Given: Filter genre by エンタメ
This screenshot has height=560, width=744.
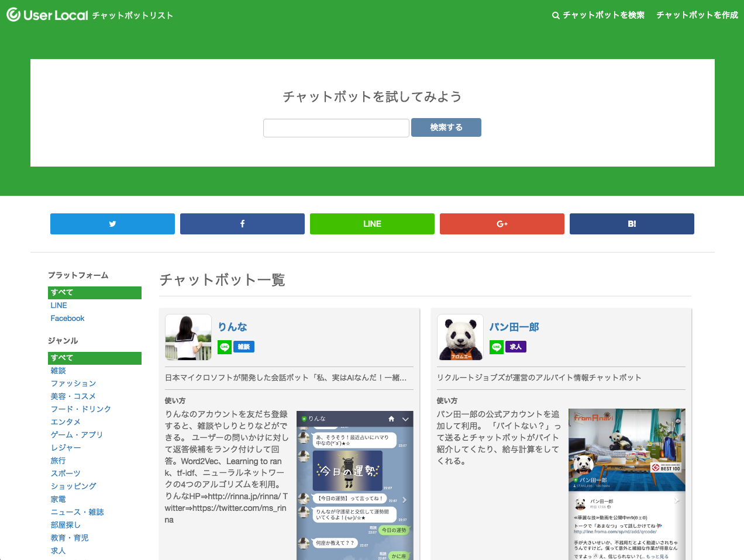Looking at the screenshot, I should click(66, 422).
